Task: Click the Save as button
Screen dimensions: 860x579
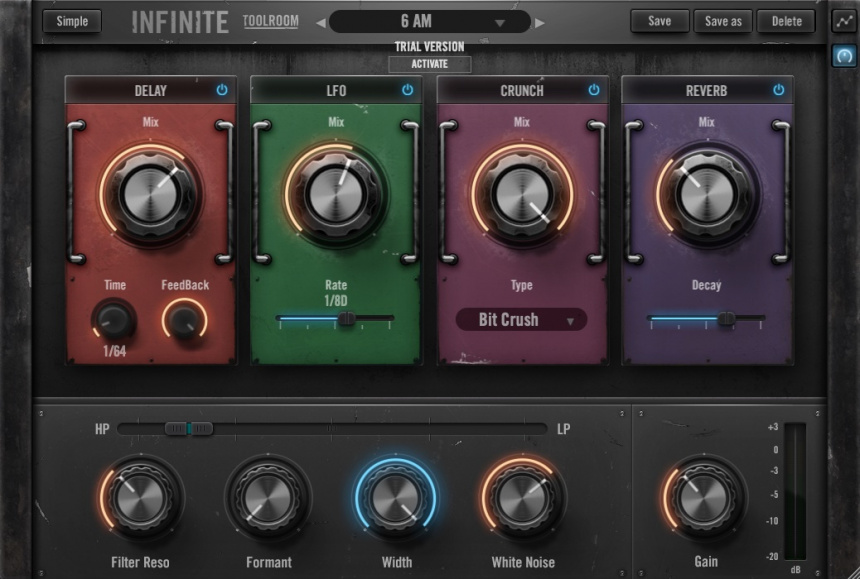Action: (x=722, y=20)
